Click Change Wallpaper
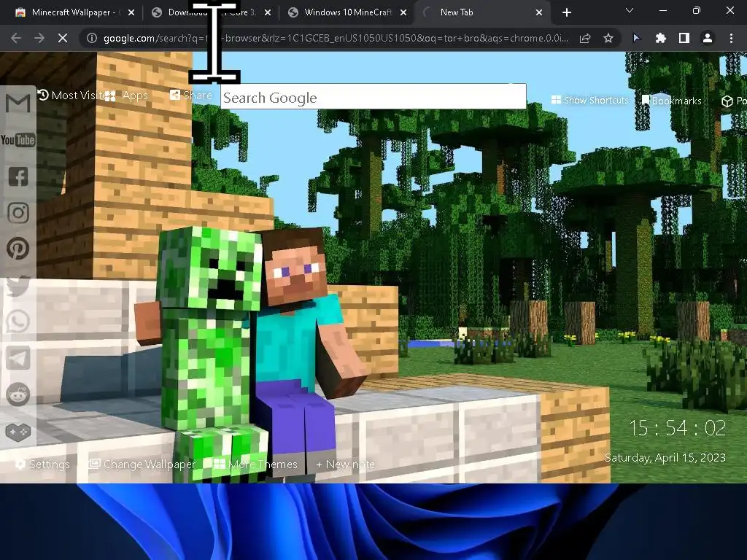The image size is (747, 560). coord(142,464)
